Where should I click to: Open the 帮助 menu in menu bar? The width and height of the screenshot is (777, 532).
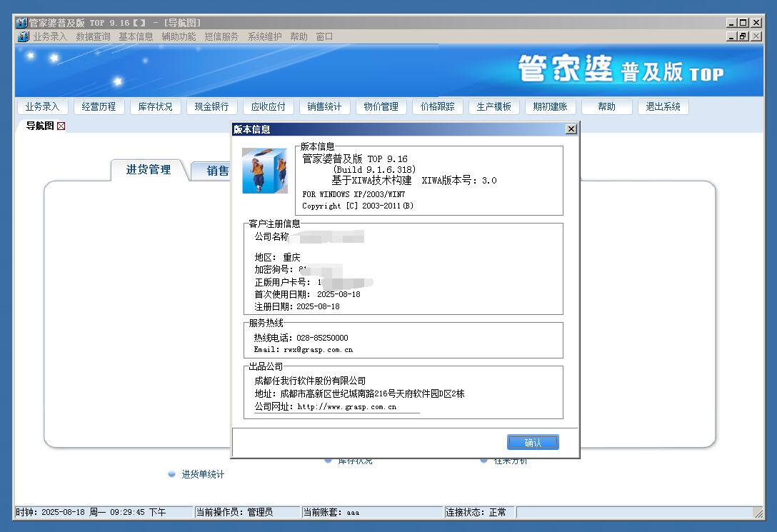click(299, 36)
